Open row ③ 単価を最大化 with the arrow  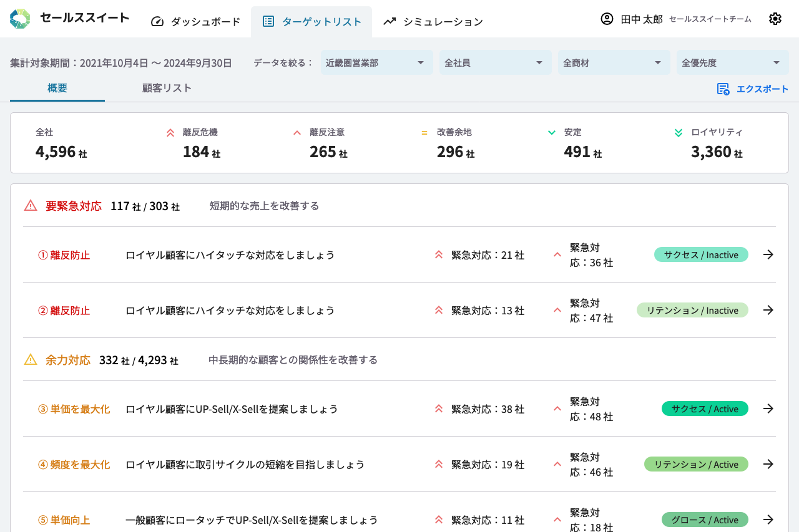(x=768, y=409)
